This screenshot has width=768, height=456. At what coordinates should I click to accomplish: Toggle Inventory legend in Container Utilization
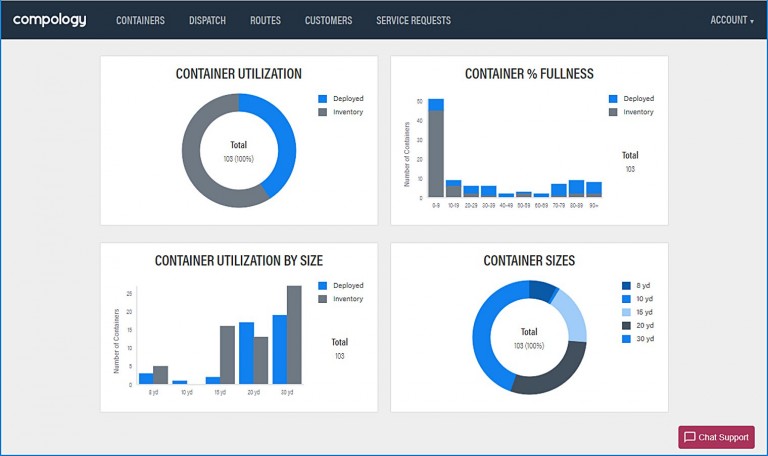pyautogui.click(x=340, y=112)
